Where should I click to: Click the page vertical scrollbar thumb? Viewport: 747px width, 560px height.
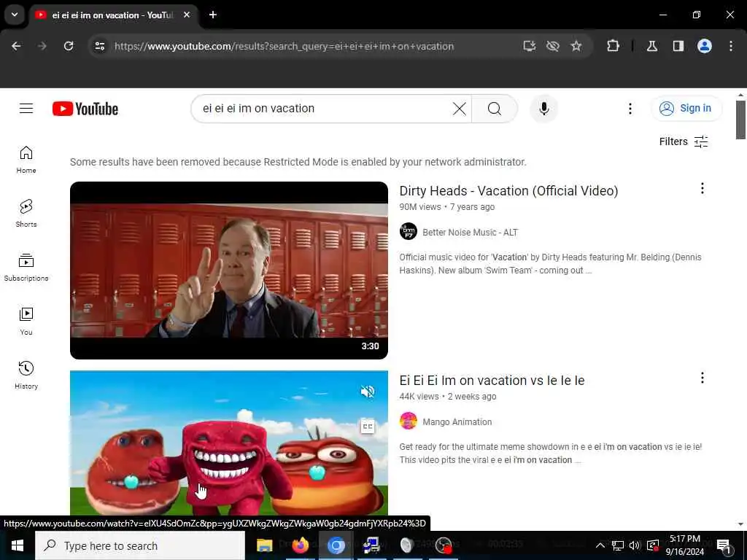pos(740,120)
